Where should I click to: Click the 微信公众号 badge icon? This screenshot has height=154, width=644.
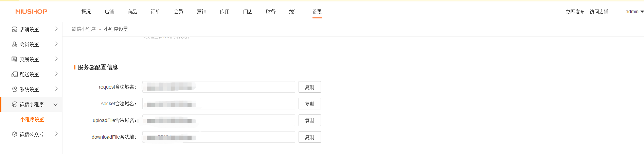click(x=14, y=134)
